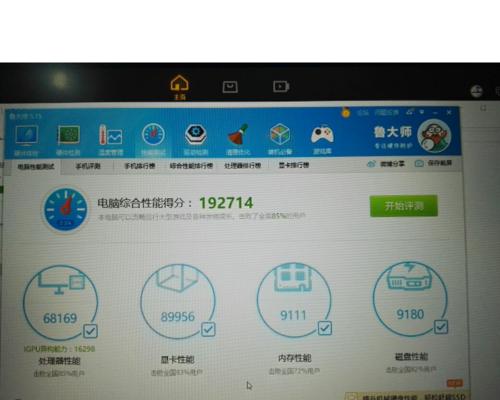Open the essential software cube icon
The image size is (500, 400).
tap(280, 134)
